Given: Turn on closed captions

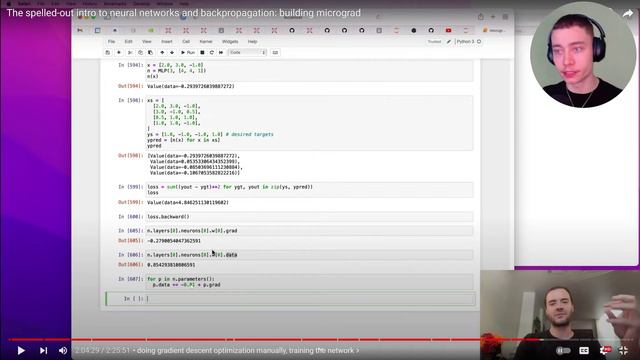Looking at the screenshot, I should 584,350.
